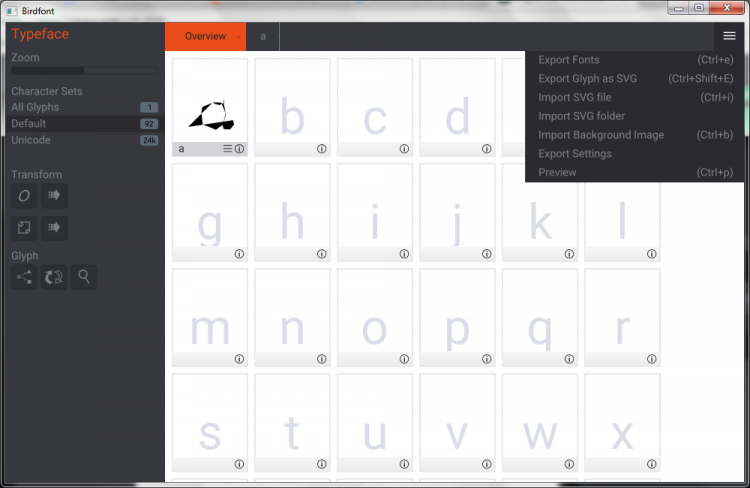The image size is (750, 488).
Task: Close the 'a' tab
Action: tap(273, 37)
